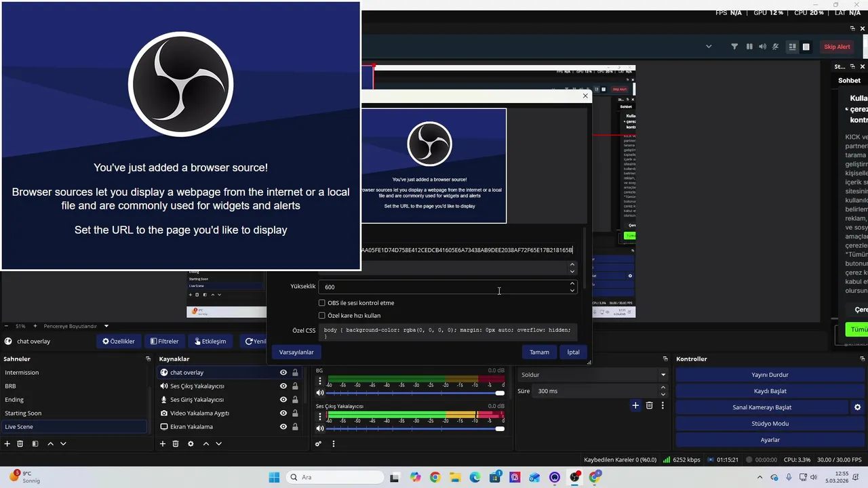Hide the Ses Çıkış Yakalayıcısı source
Screen dimensions: 868x488
click(283, 386)
